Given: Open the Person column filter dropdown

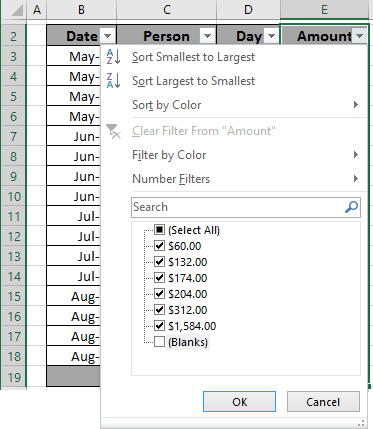Looking at the screenshot, I should coord(207,36).
